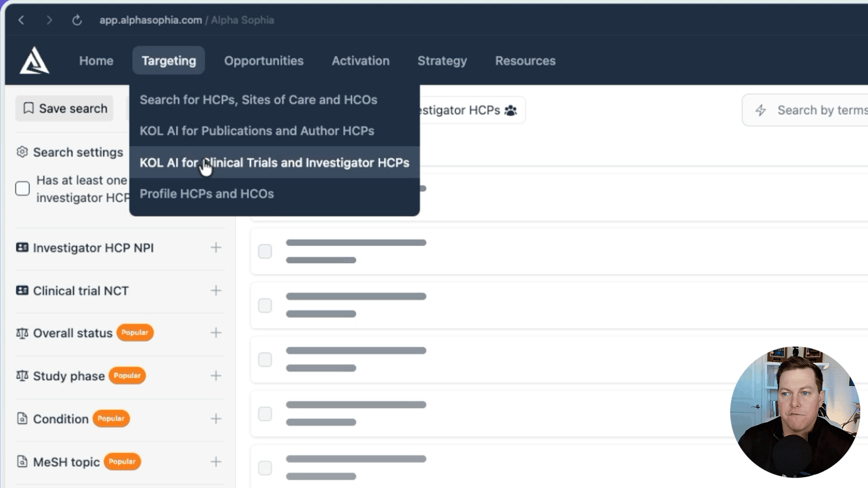
Task: Click the lightning bolt search icon
Action: point(761,110)
